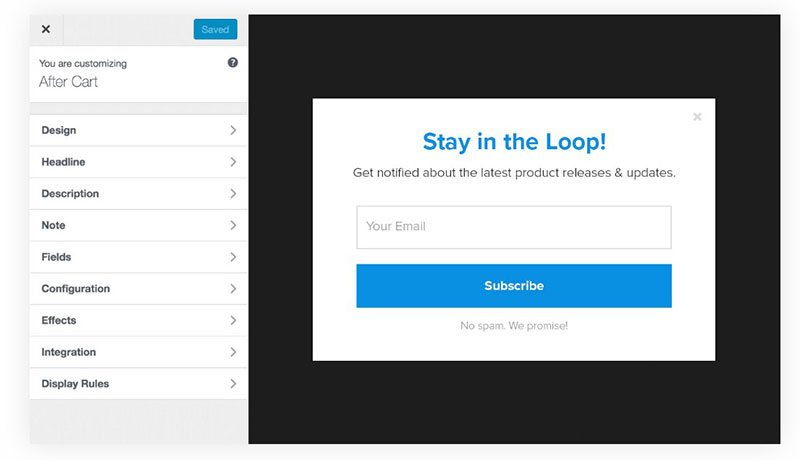Click the Effects arrow icon
This screenshot has height=460, width=800.
click(233, 320)
